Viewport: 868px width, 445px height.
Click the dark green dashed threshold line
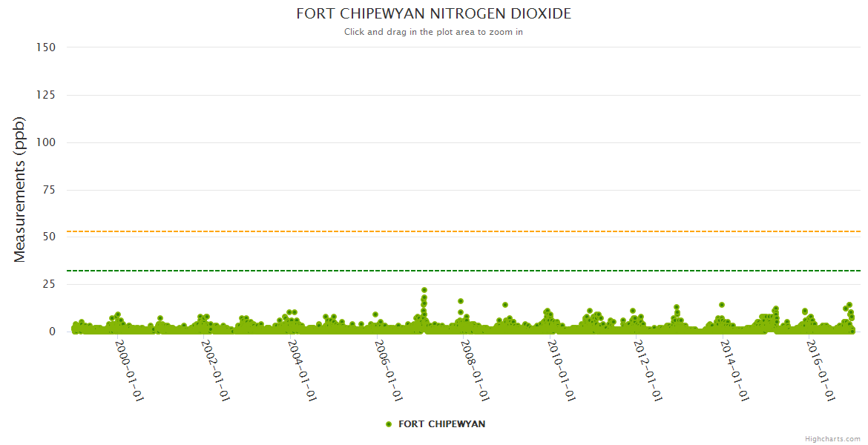445,271
